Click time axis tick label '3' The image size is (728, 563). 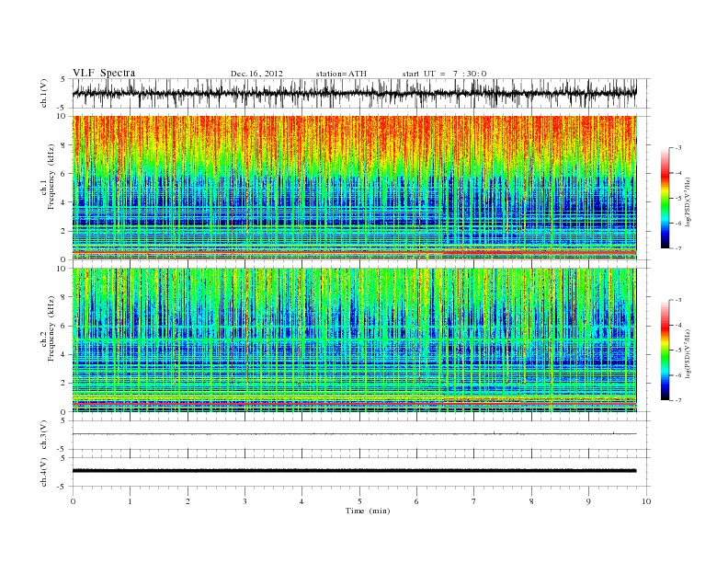point(245,501)
